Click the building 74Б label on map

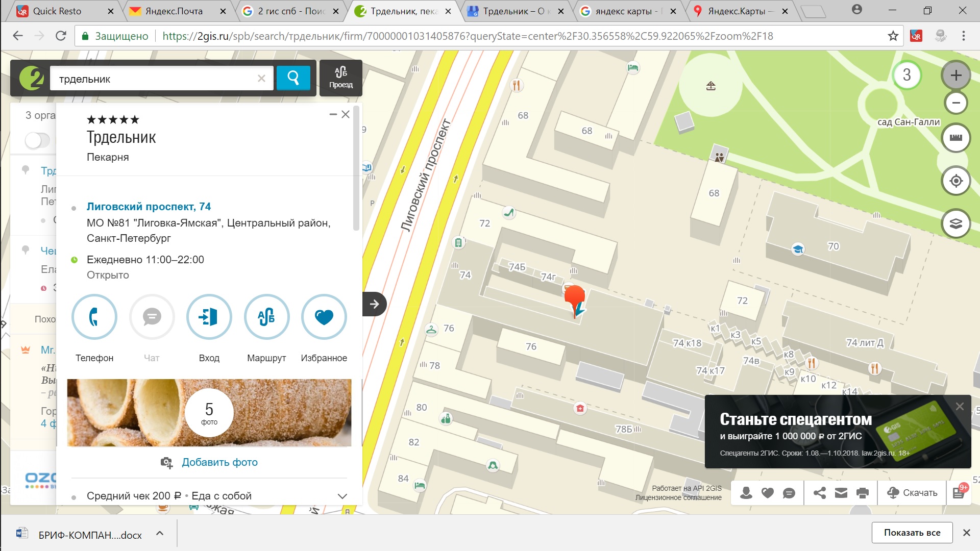(517, 267)
